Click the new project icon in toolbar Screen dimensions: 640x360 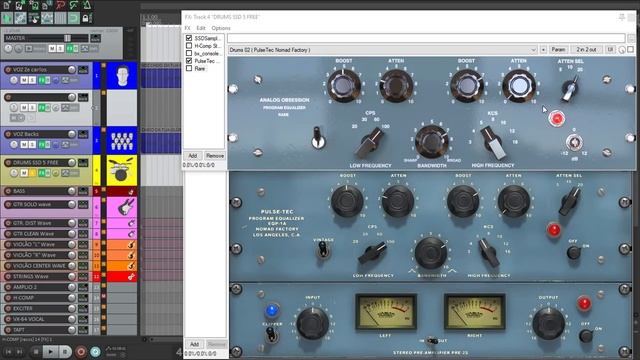click(7, 5)
